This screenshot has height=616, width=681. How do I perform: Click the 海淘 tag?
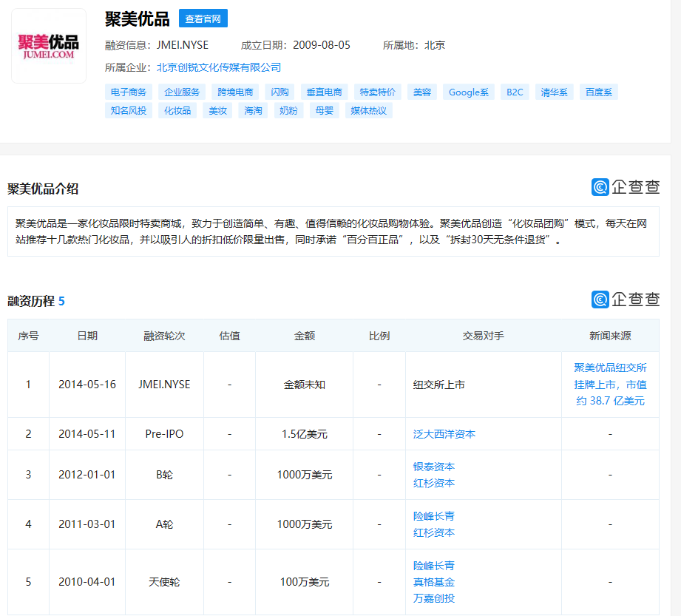point(253,110)
